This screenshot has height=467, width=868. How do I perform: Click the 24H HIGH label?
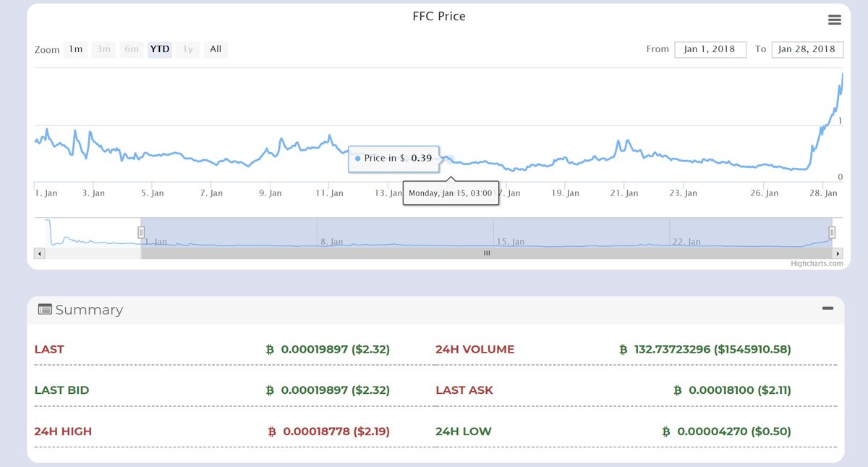63,432
